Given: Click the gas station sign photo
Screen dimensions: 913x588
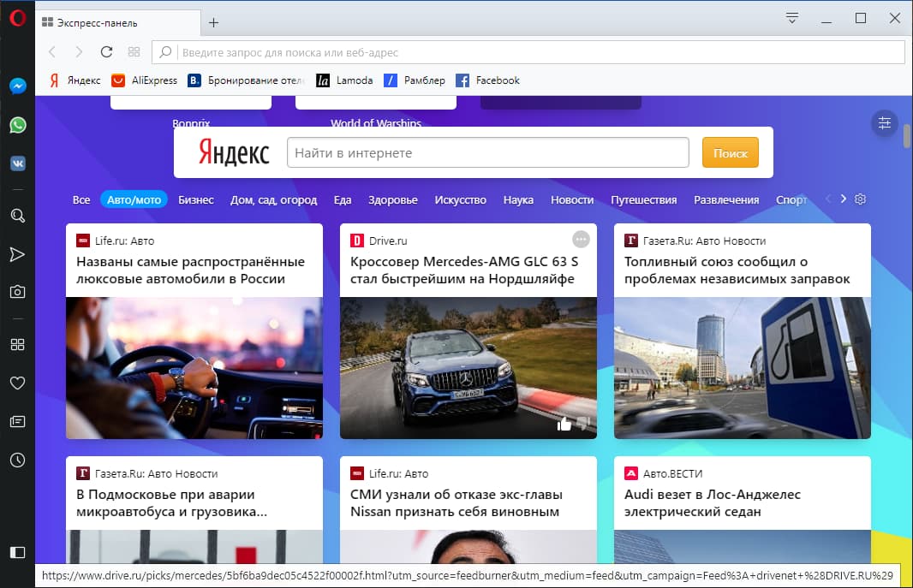Looking at the screenshot, I should [x=743, y=367].
